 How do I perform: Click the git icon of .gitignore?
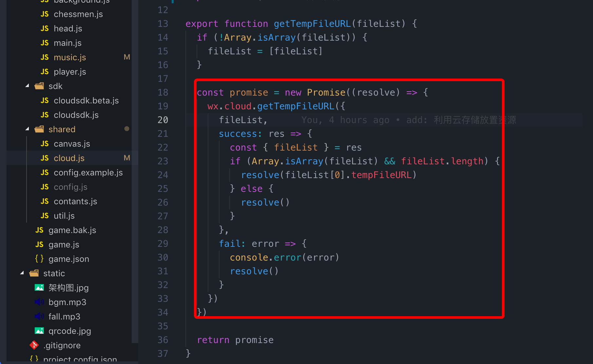pos(34,345)
